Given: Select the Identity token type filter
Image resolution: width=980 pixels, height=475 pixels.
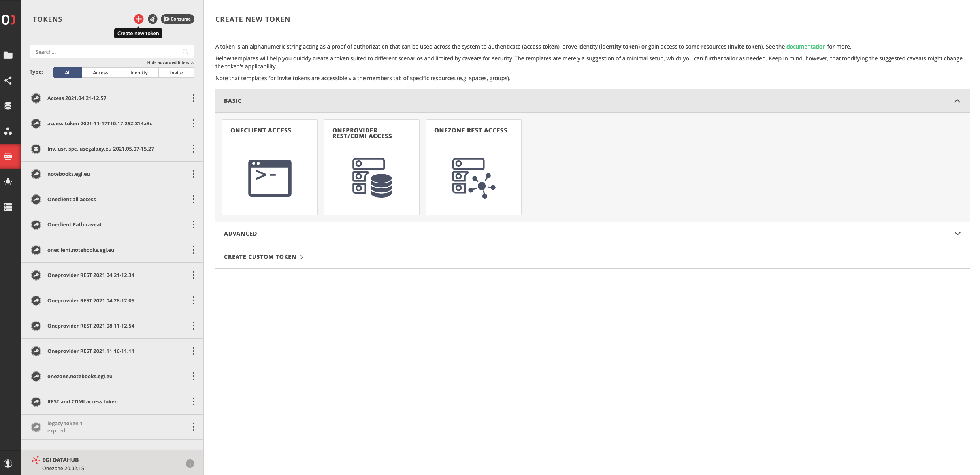Looking at the screenshot, I should pos(139,72).
